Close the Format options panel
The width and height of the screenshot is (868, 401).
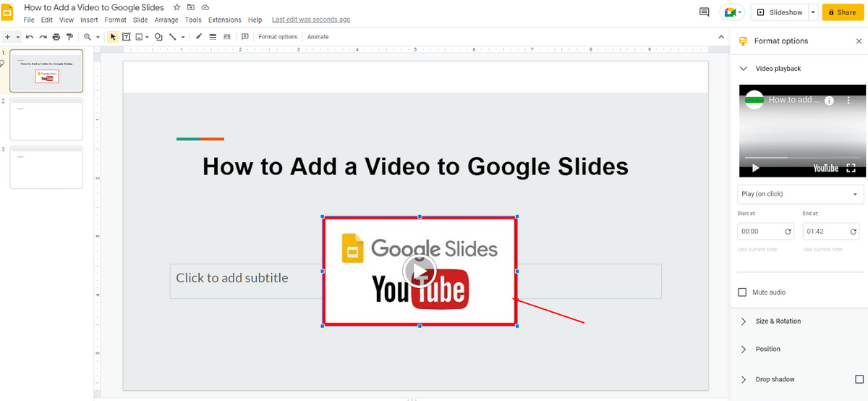click(x=859, y=41)
